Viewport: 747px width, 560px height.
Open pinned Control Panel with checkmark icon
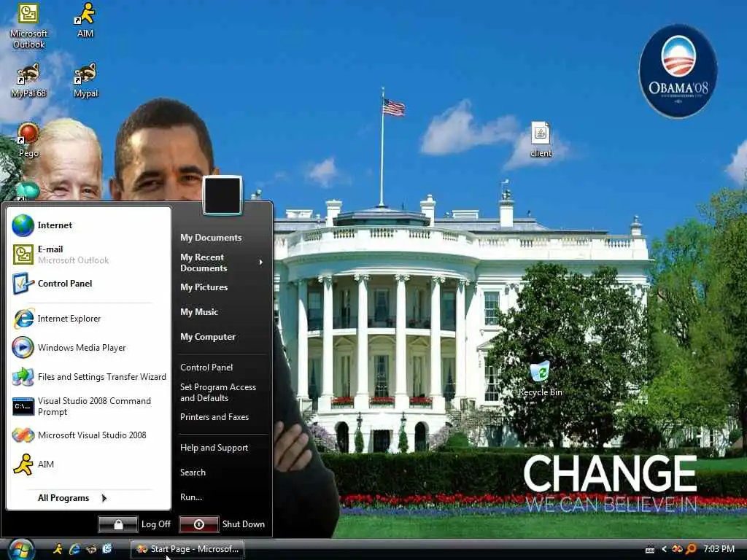click(88, 284)
